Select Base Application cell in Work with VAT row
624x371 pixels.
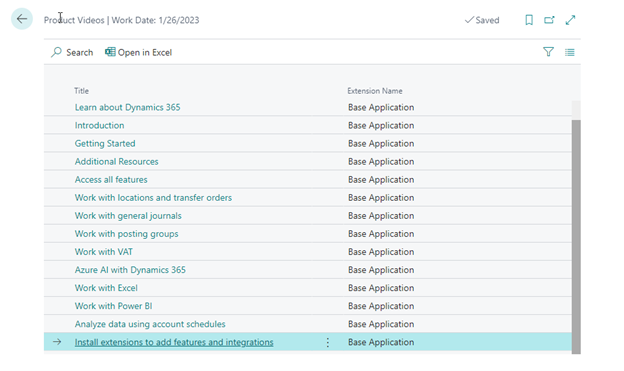[381, 252]
